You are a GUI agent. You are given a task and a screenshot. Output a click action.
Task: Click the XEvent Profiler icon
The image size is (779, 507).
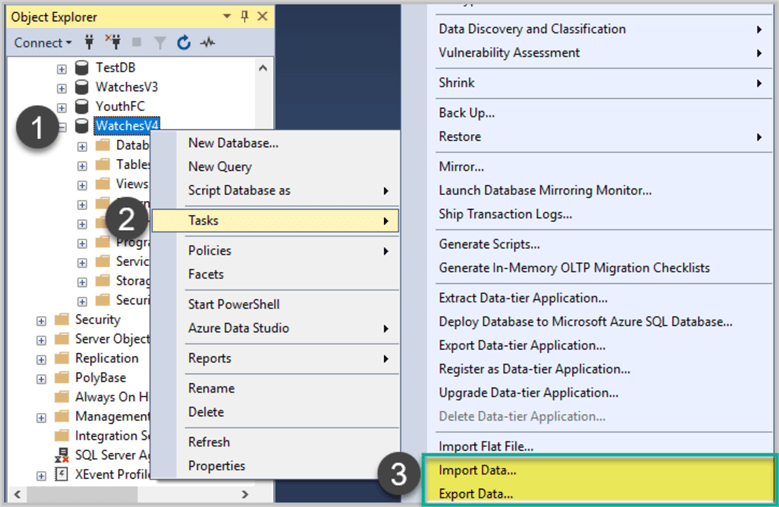61,474
